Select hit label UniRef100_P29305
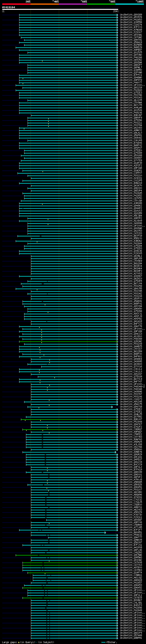Viewport: 146px width, 644px height. (131, 254)
